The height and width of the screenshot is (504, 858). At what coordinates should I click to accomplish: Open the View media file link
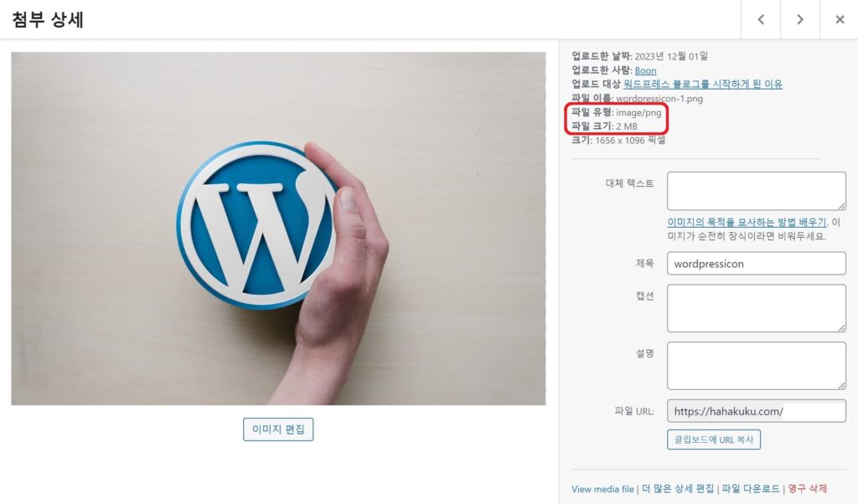(602, 489)
